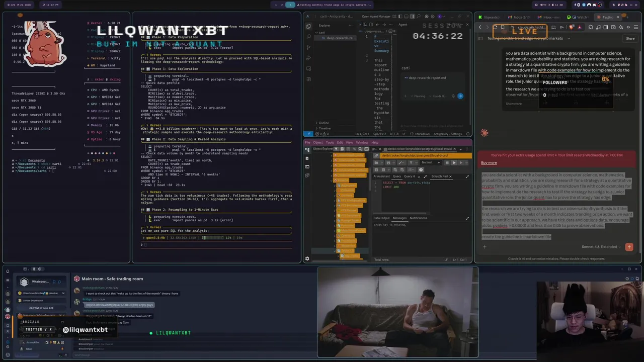Click Antigravity - Settings in status bar
The image size is (644, 362).
click(x=447, y=134)
